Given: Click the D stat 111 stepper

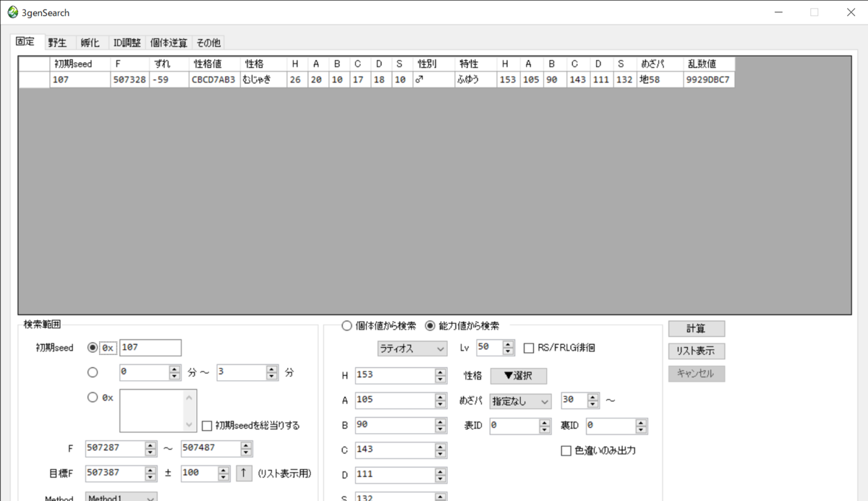Looking at the screenshot, I should coord(401,474).
